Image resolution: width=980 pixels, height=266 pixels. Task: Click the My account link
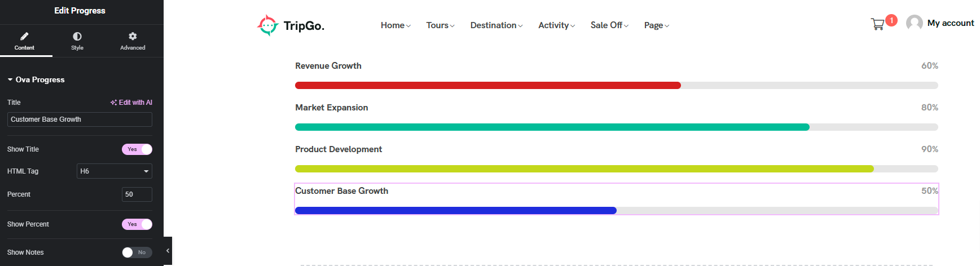pos(951,23)
